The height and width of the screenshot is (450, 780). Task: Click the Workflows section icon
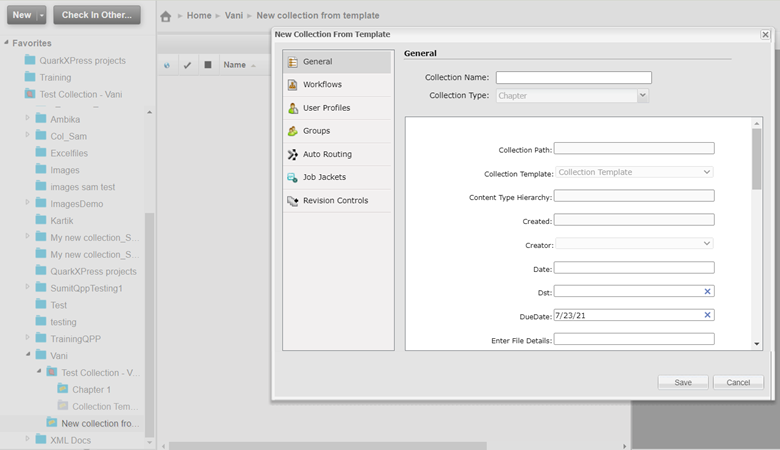[x=293, y=85]
